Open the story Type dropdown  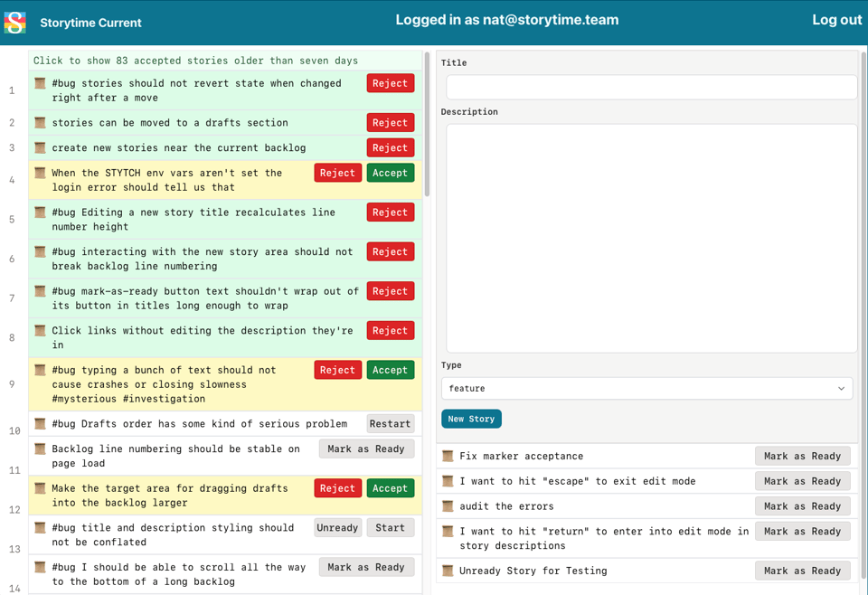coord(646,389)
